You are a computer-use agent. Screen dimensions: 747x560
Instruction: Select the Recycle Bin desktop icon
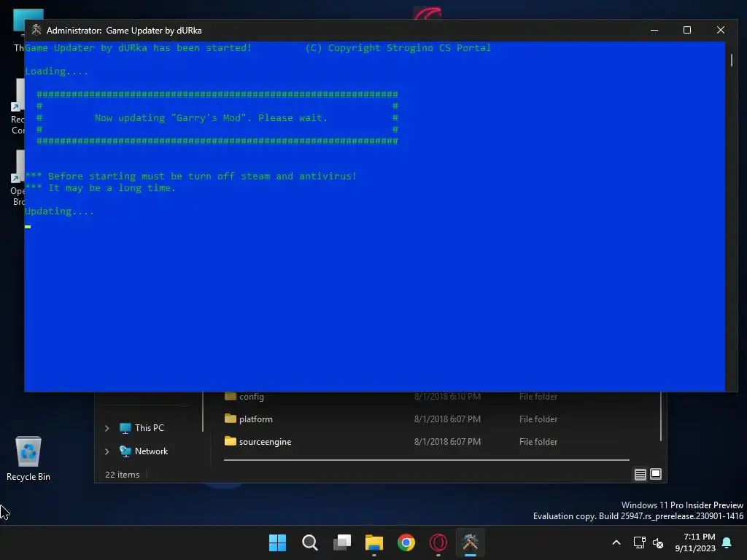28,459
